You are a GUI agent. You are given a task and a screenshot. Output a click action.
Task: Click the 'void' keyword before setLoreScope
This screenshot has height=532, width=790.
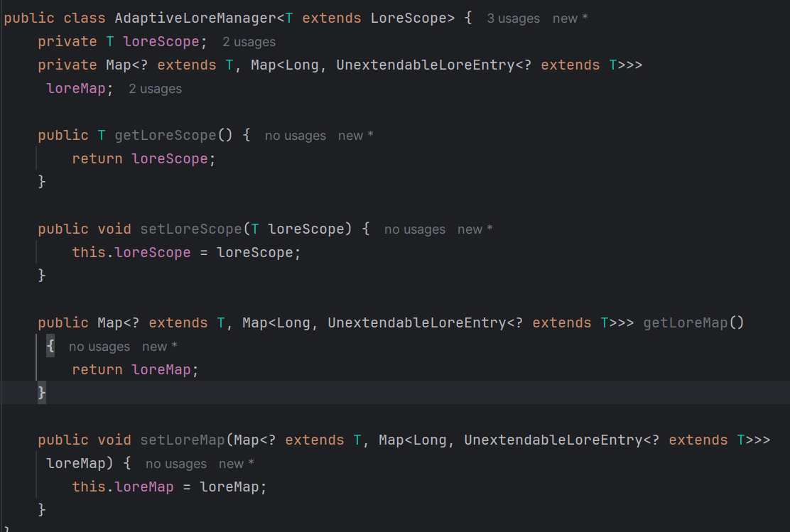tap(114, 229)
